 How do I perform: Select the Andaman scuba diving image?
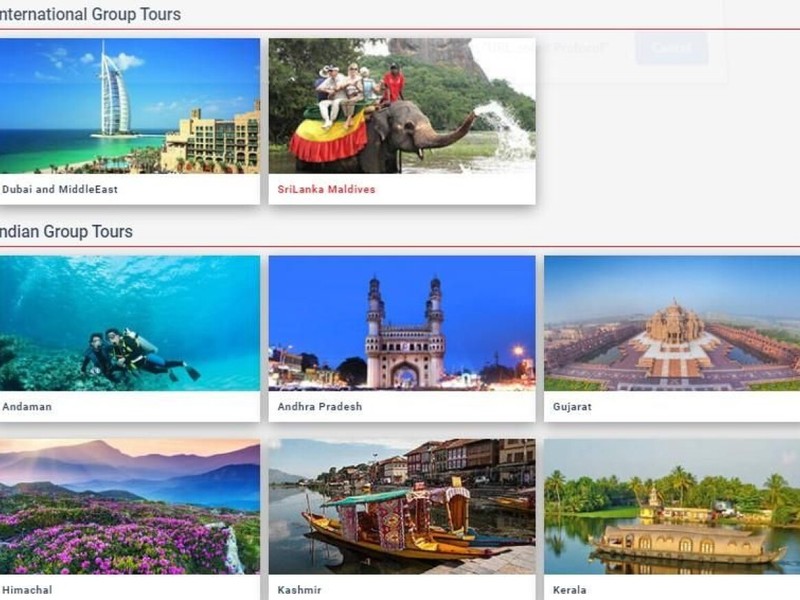coord(130,323)
